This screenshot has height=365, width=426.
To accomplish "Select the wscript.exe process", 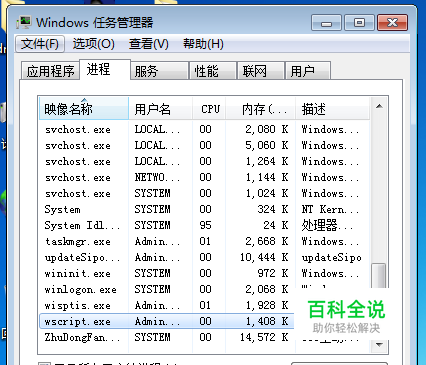I will [167, 321].
